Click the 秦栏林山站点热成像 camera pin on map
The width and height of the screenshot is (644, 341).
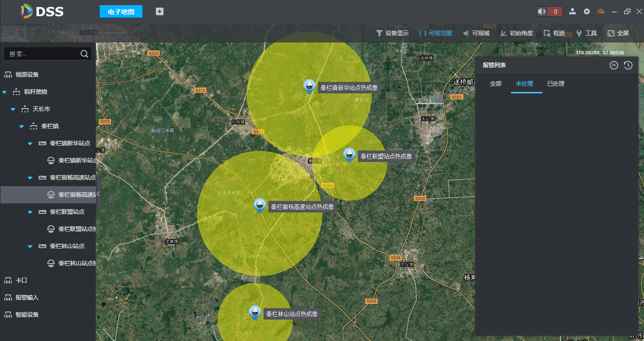255,312
